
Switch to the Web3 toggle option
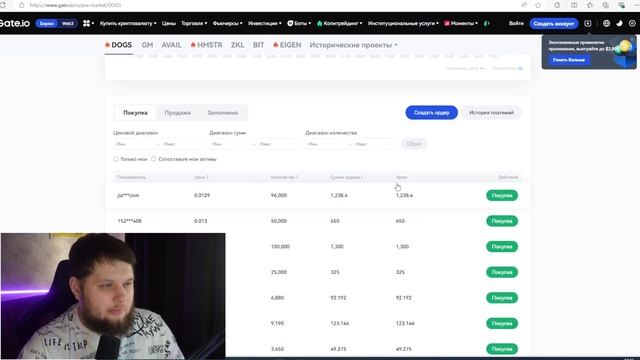pyautogui.click(x=68, y=24)
